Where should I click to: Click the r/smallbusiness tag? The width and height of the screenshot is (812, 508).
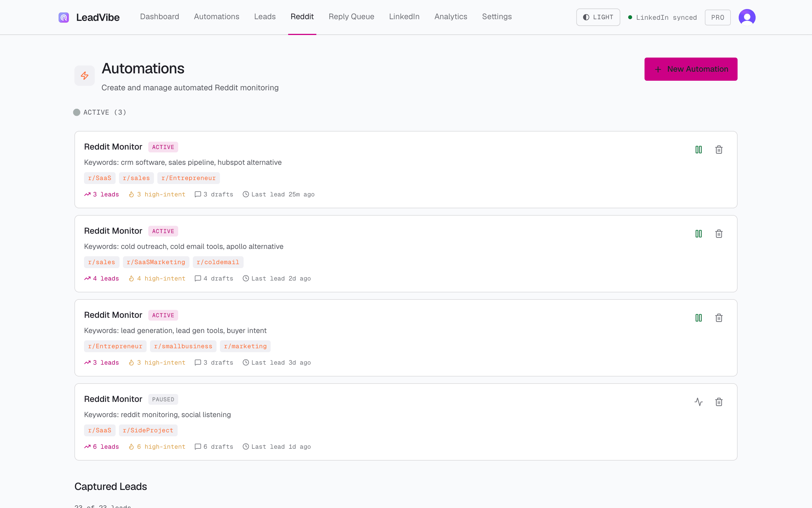coord(183,346)
